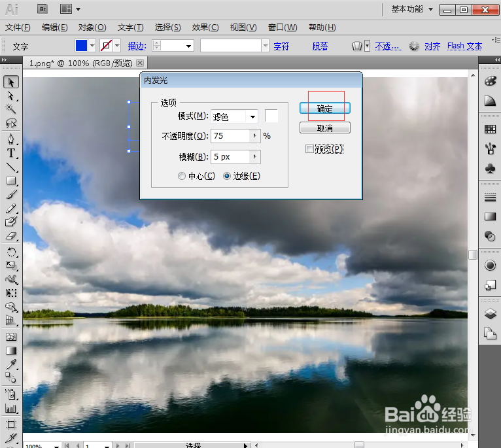Select the Artboard tool
This screenshot has height=448, width=501.
(x=11, y=424)
